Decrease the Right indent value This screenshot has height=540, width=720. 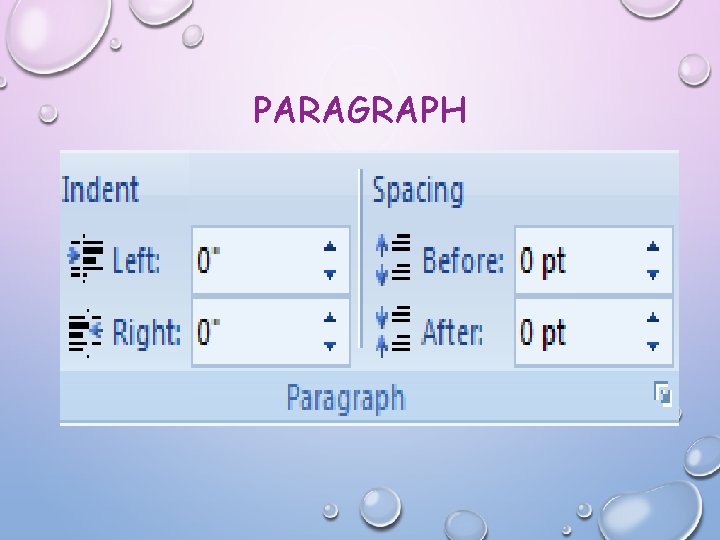tap(330, 346)
